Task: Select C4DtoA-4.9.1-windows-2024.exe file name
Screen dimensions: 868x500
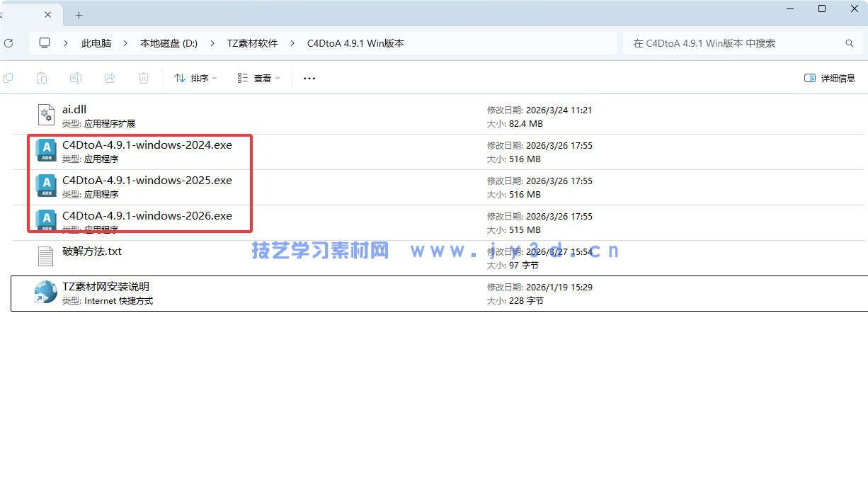Action: tap(147, 144)
